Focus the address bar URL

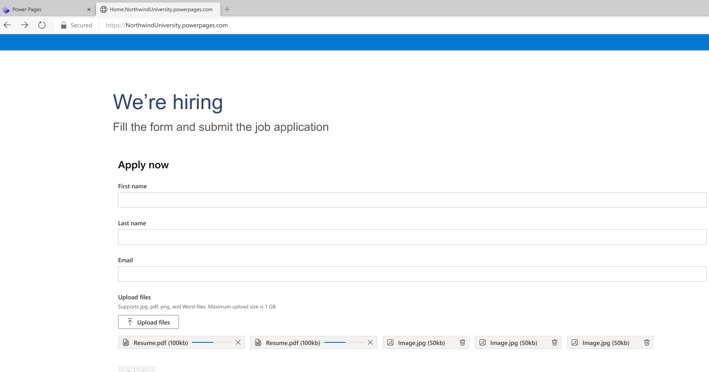(x=166, y=25)
